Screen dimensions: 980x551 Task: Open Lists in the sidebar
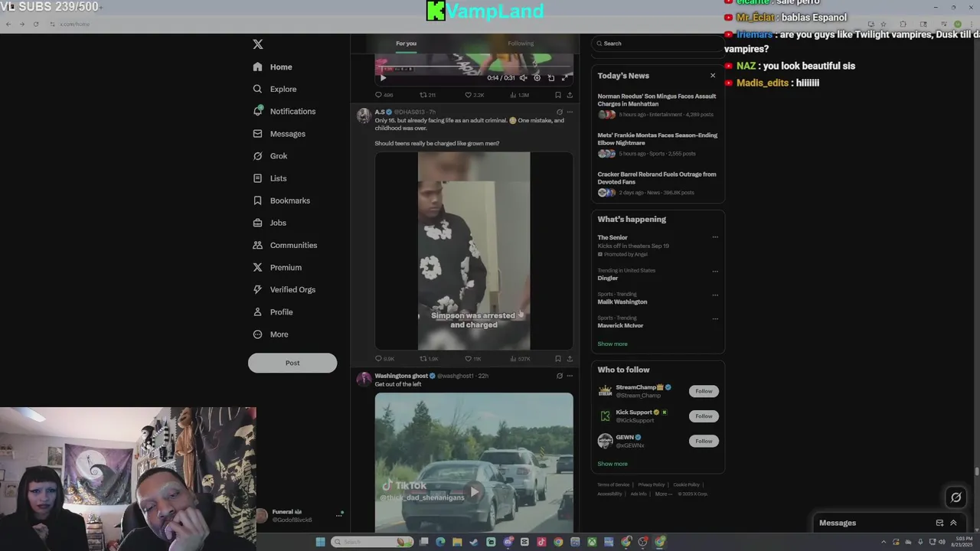(269, 178)
